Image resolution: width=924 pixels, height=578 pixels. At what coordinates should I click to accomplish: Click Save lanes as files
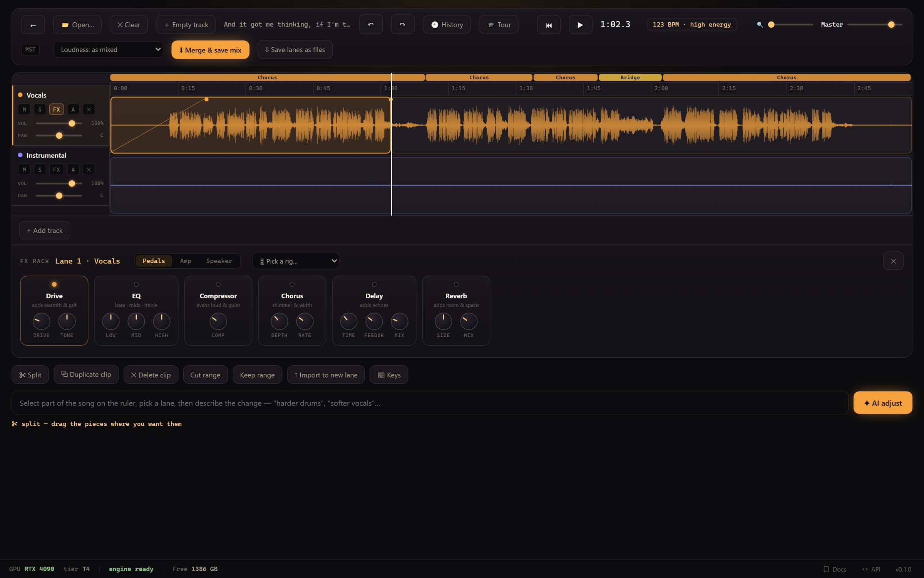click(295, 50)
